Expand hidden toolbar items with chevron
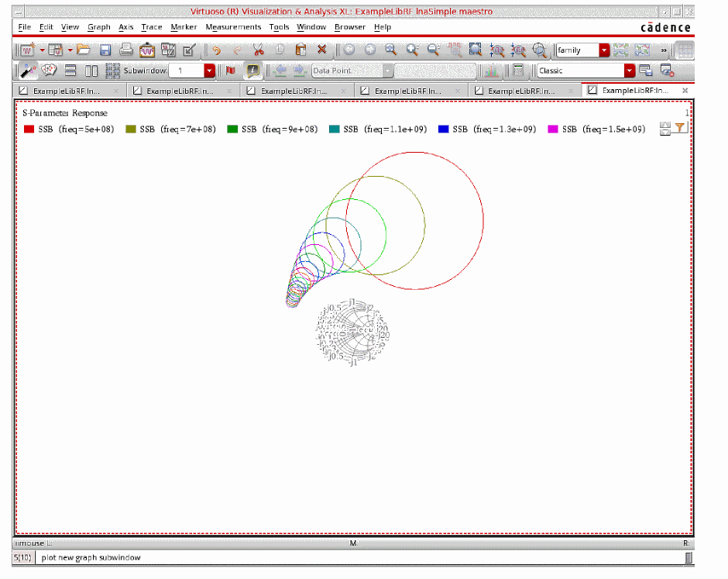The image size is (728, 579). 664,50
